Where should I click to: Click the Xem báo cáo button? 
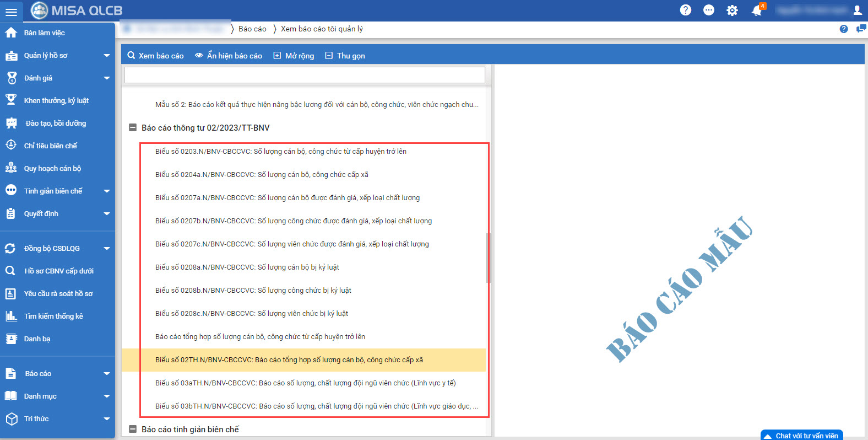[x=155, y=56]
